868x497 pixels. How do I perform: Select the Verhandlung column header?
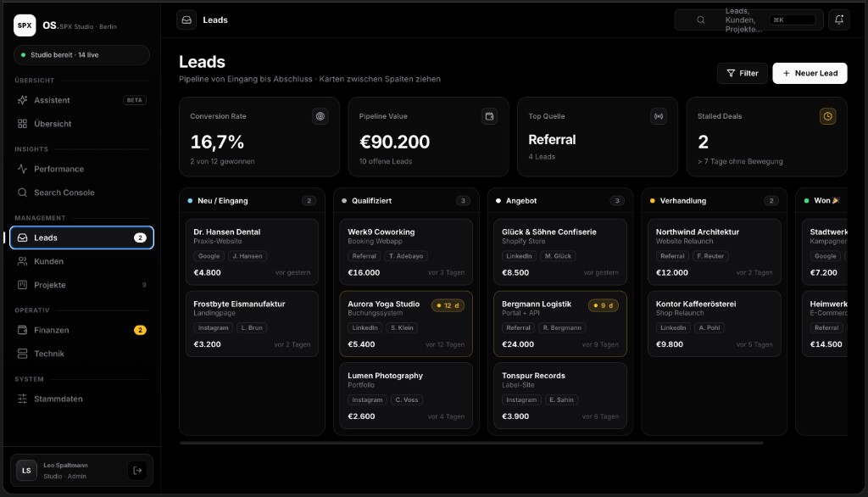[714, 200]
